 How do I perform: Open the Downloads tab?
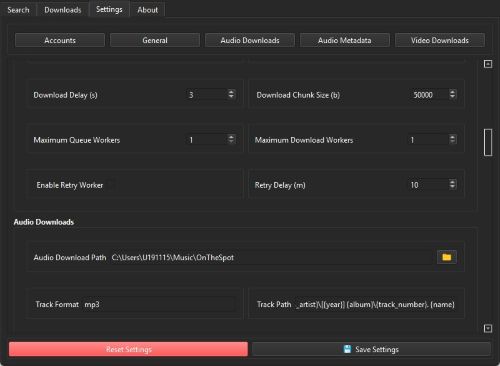tap(63, 10)
